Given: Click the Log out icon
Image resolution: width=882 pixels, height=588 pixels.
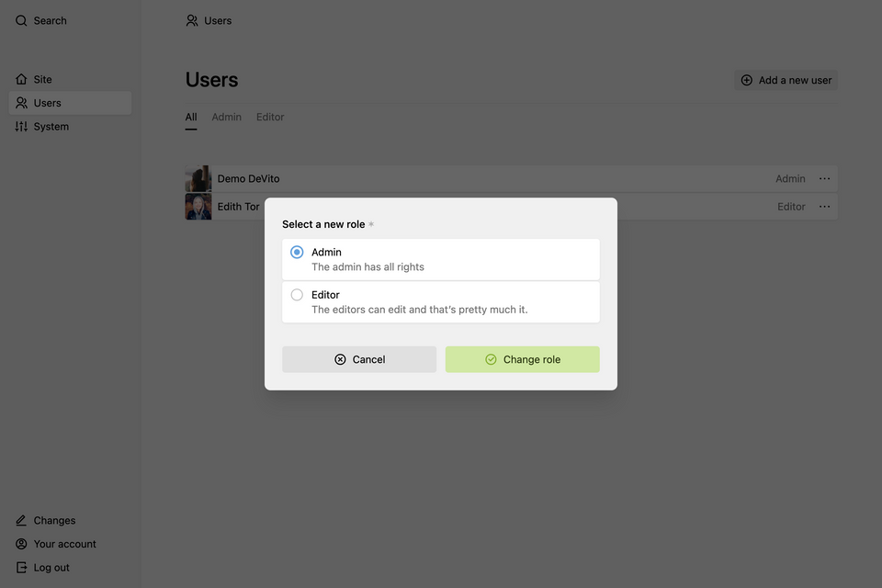Looking at the screenshot, I should pyautogui.click(x=21, y=568).
